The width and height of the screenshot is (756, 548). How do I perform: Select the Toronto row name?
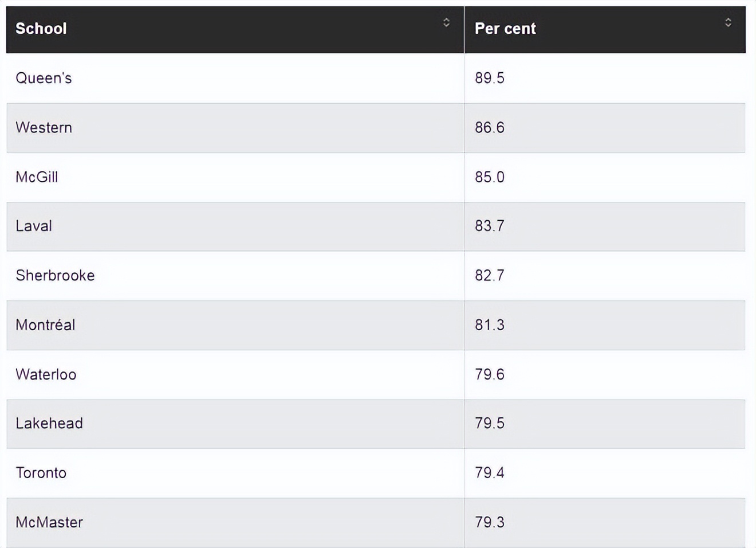click(41, 473)
